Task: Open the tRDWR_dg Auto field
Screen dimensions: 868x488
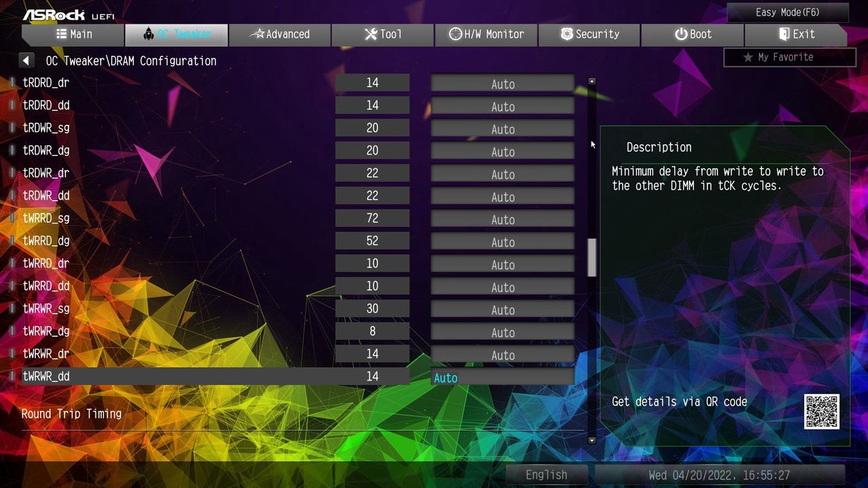Action: tap(502, 152)
